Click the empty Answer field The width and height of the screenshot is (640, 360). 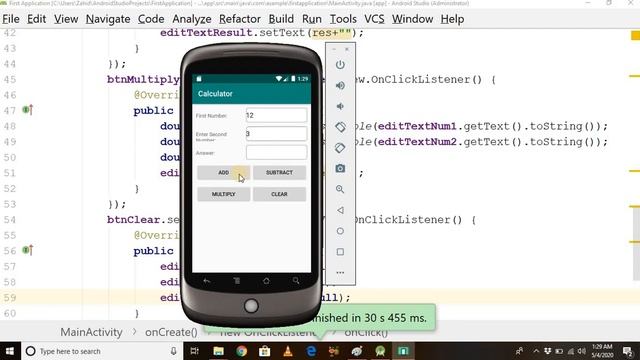point(276,152)
